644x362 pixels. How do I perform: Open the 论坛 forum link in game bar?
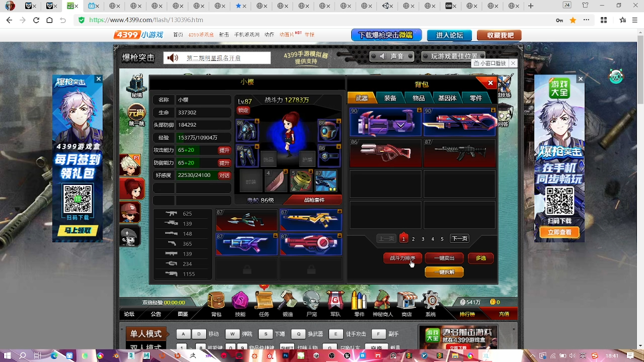(x=129, y=314)
